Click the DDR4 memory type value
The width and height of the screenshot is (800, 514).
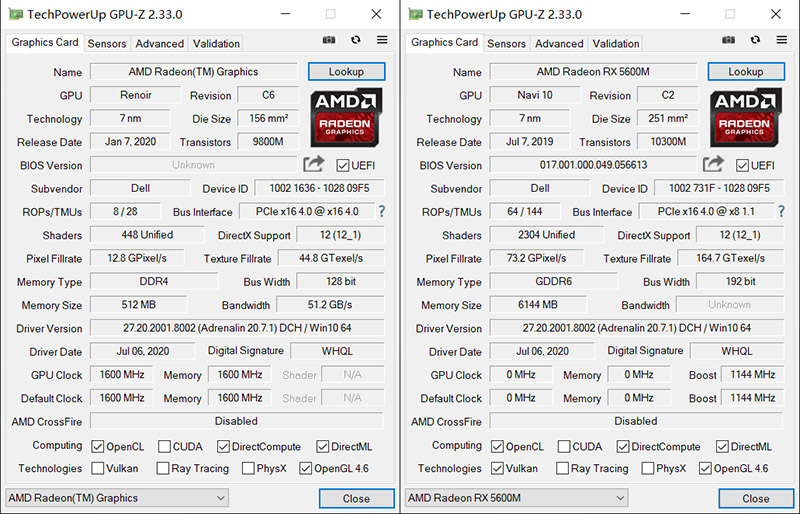[x=154, y=281]
